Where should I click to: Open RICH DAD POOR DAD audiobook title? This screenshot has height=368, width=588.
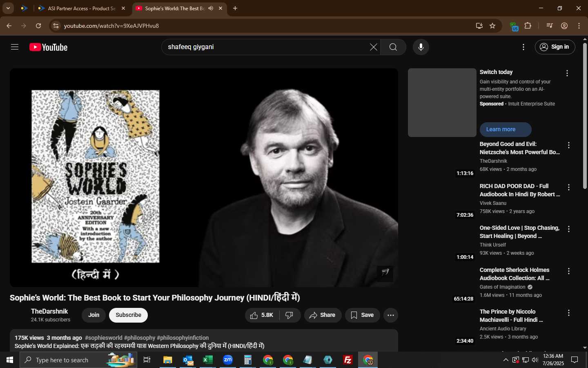click(x=520, y=190)
